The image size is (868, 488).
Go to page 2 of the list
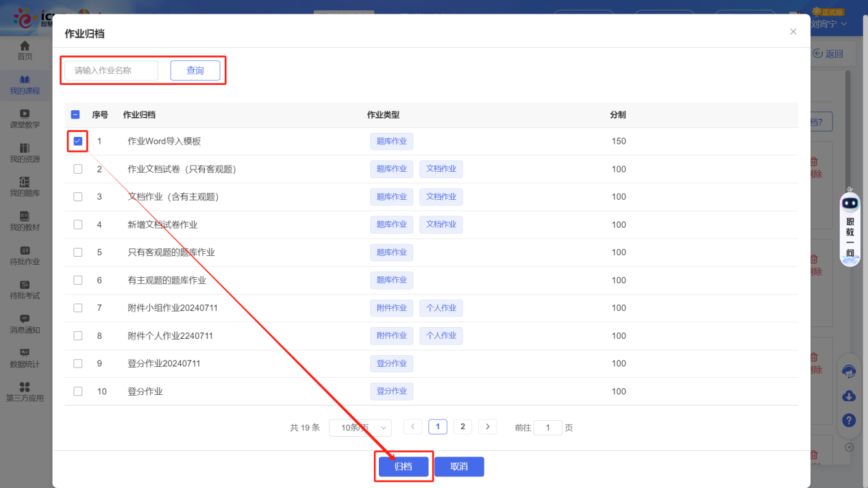pyautogui.click(x=462, y=427)
